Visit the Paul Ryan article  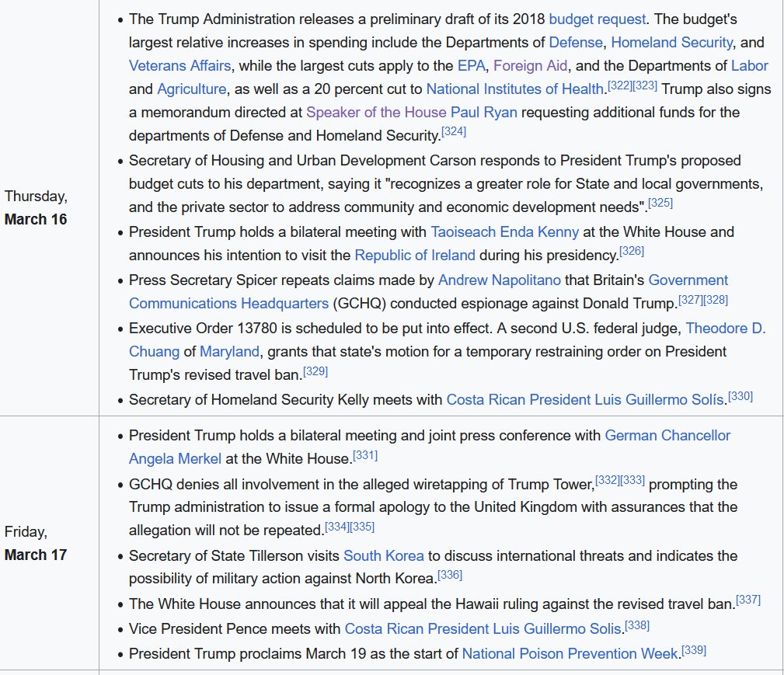click(483, 113)
